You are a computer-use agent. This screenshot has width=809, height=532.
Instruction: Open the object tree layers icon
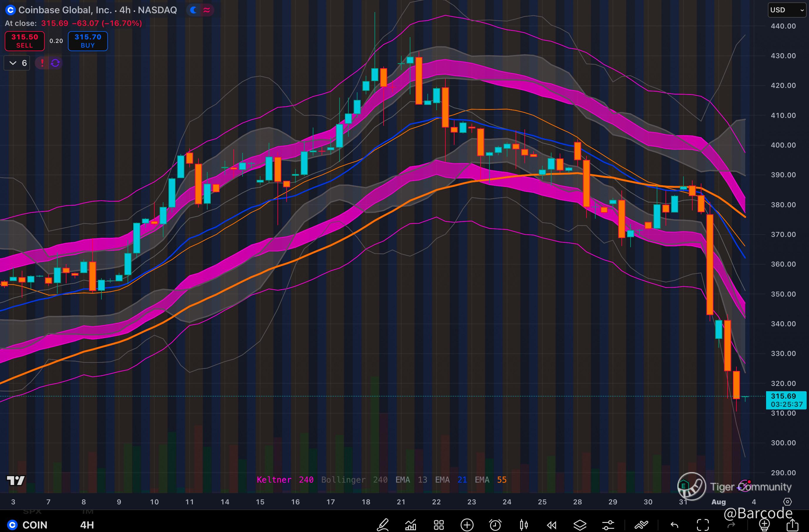(x=580, y=525)
